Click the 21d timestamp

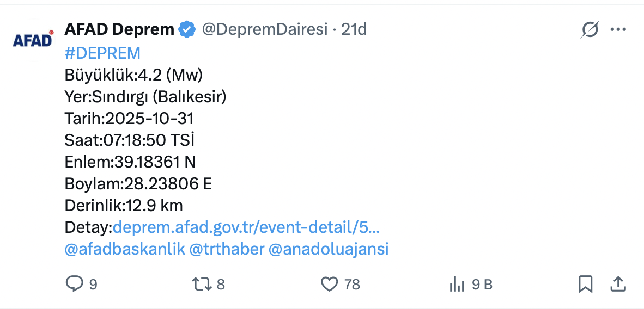[354, 29]
